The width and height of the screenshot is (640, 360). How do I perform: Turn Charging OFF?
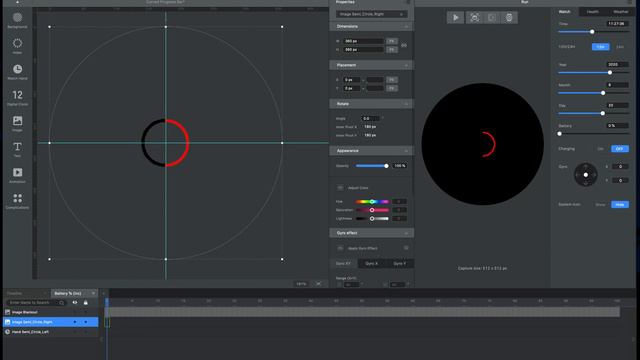(620, 149)
